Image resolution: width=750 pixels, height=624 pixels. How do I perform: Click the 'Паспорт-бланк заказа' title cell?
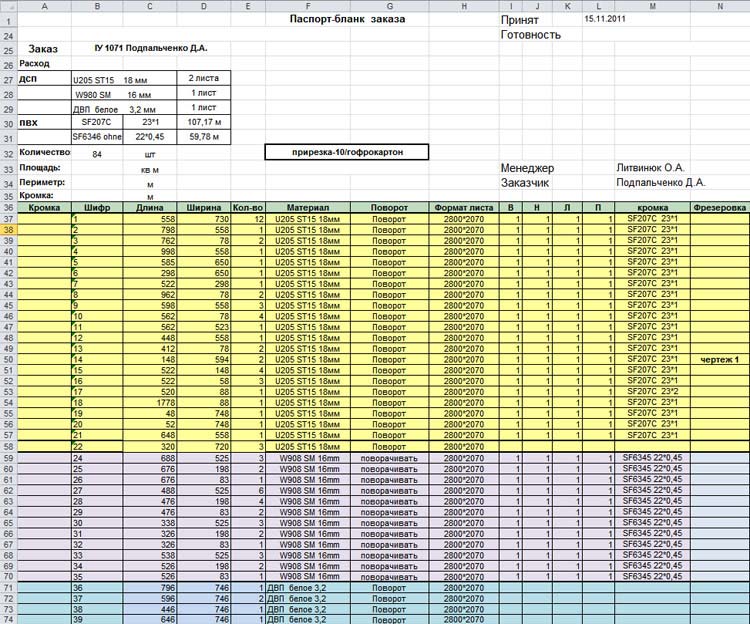coord(340,19)
